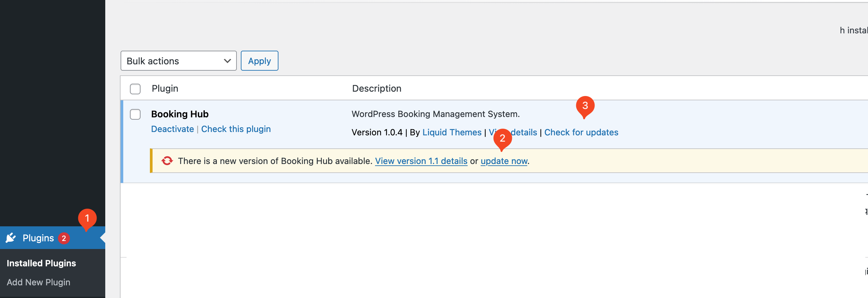Image resolution: width=868 pixels, height=298 pixels.
Task: Check the Booking Hub plugin checkbox
Action: tap(135, 114)
